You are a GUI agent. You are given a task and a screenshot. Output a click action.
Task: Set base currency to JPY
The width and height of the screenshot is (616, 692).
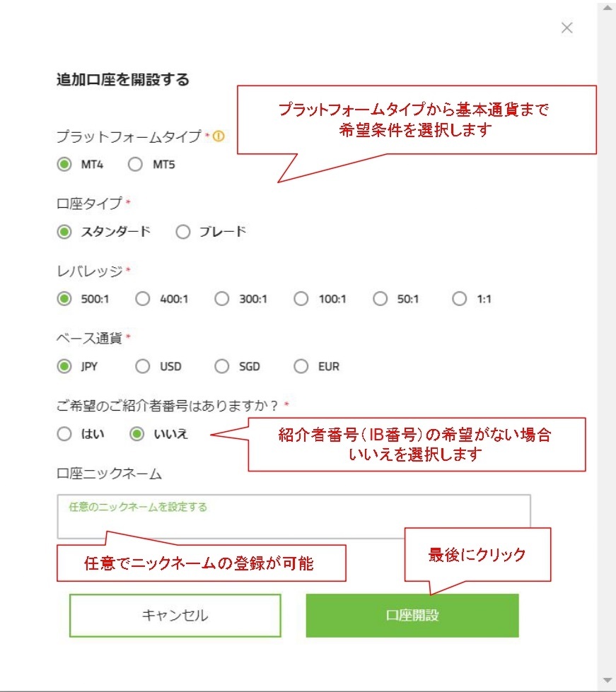(x=64, y=366)
